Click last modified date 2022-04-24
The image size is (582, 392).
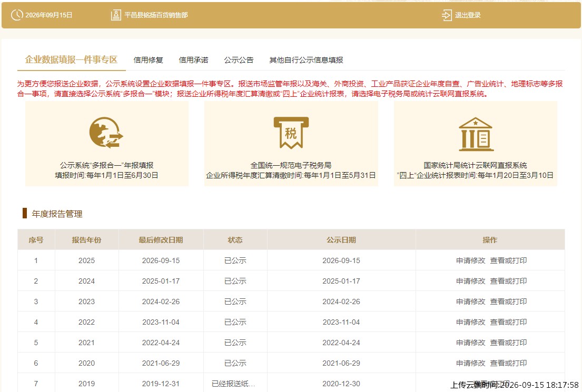click(x=161, y=343)
